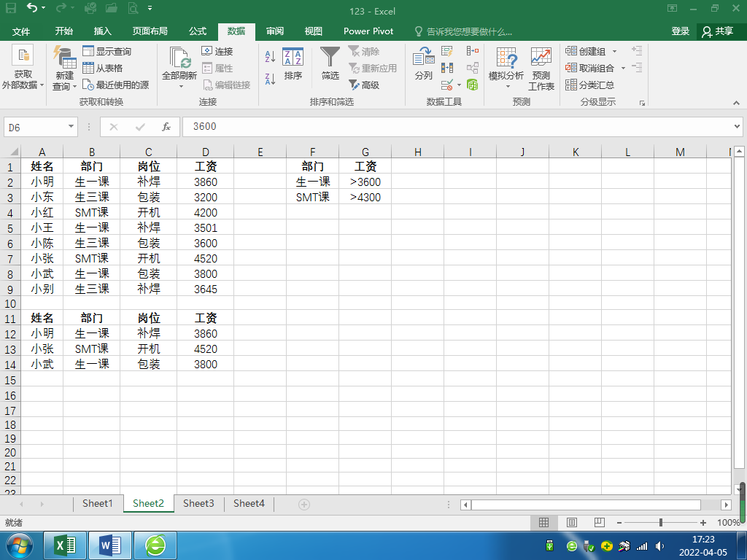
Task: Click the Excel taskbar icon
Action: 65,545
